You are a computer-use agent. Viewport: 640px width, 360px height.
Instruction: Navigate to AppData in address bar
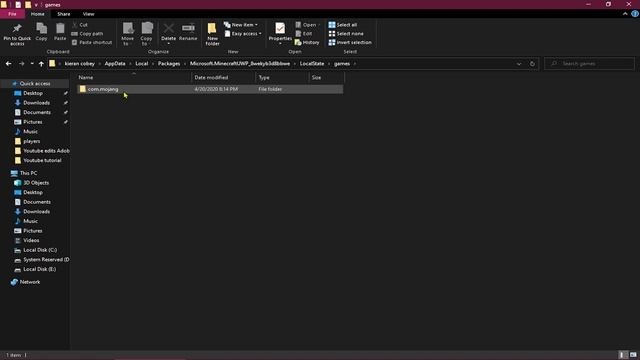[x=115, y=64]
